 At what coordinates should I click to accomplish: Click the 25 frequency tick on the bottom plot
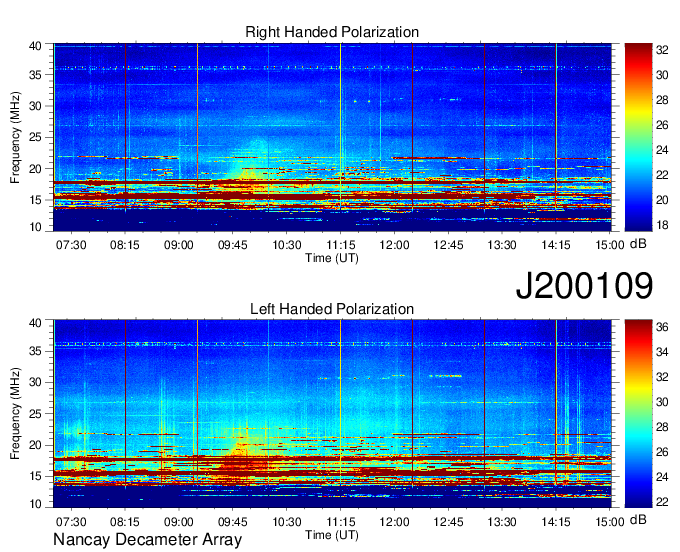point(35,414)
